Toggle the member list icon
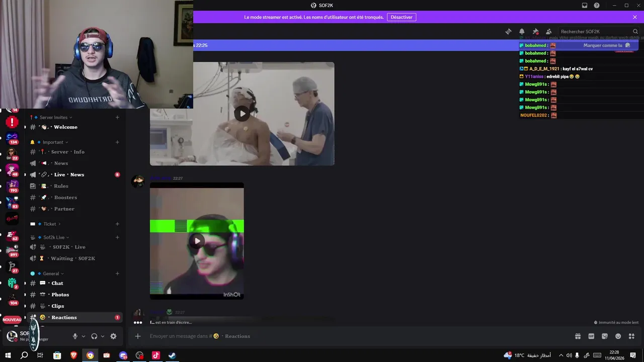 [549, 31]
